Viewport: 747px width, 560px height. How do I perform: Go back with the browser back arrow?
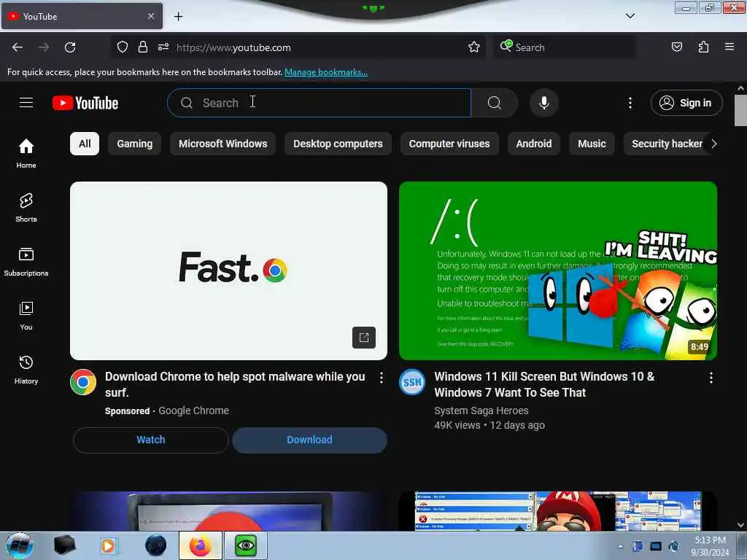(18, 47)
